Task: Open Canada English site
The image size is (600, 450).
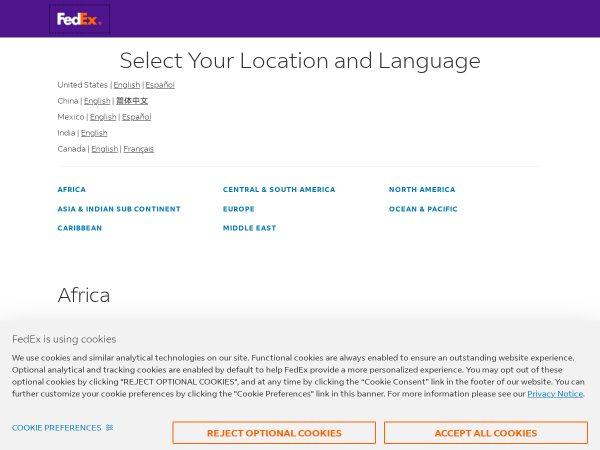Action: pyautogui.click(x=104, y=149)
